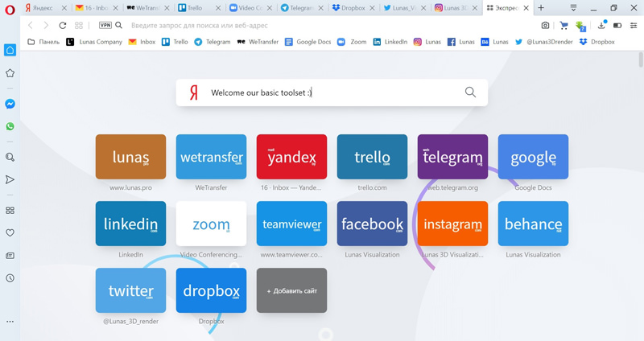Switch to the Lunas 3D Instagram tab
This screenshot has height=341, width=644.
[x=456, y=8]
